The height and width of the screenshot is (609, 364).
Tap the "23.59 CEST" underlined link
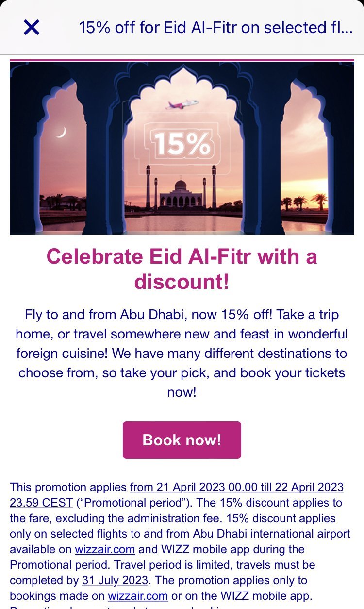click(x=41, y=503)
